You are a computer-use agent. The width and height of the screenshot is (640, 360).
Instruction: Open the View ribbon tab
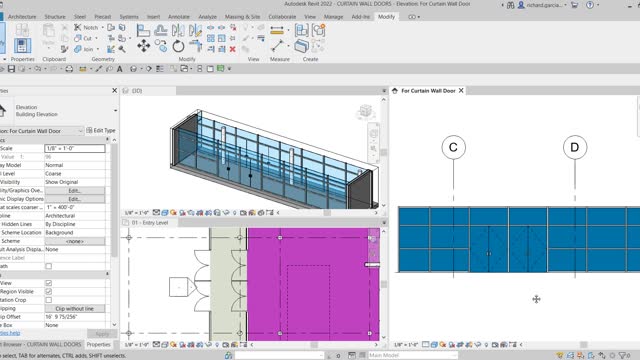click(x=310, y=17)
